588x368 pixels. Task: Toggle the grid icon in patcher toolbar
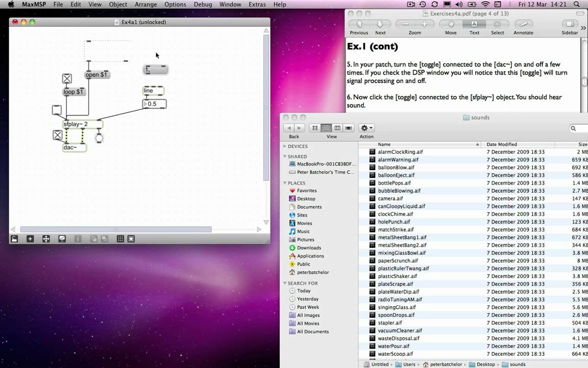120,239
